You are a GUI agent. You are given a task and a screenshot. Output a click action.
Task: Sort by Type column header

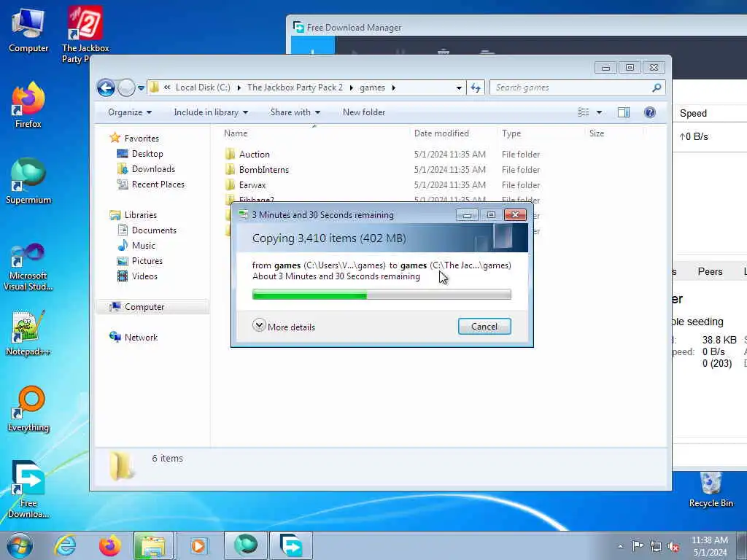coord(541,134)
